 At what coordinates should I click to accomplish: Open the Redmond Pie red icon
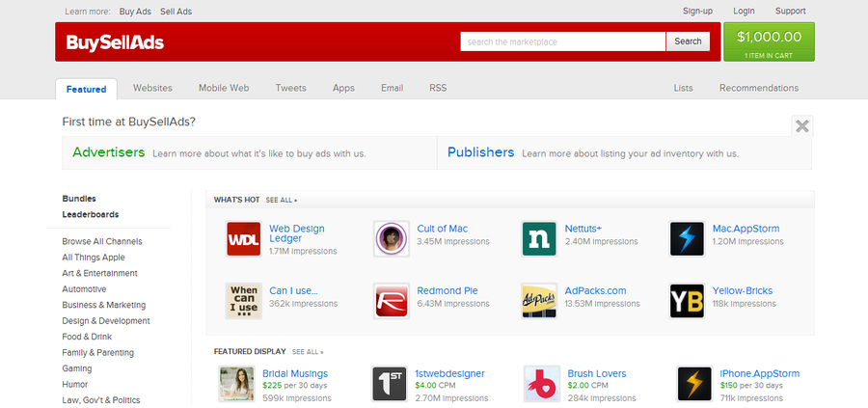(391, 301)
